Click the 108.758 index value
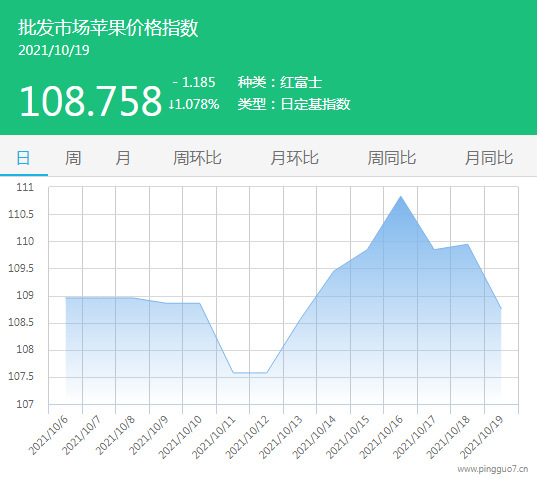The width and height of the screenshot is (537, 479). tap(90, 101)
